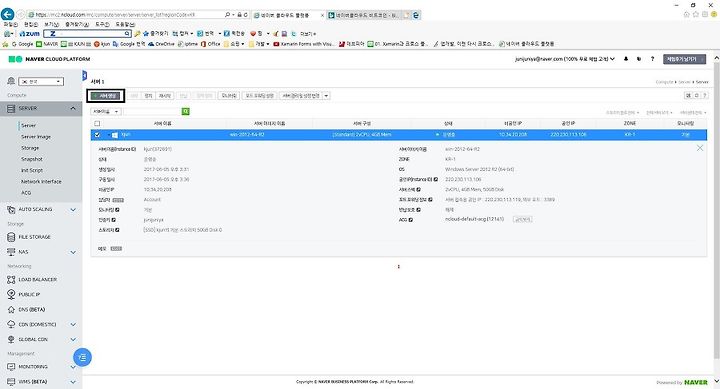Image resolution: width=720 pixels, height=389 pixels.
Task: Click the FILE STORAGE sidebar icon
Action: coord(11,237)
